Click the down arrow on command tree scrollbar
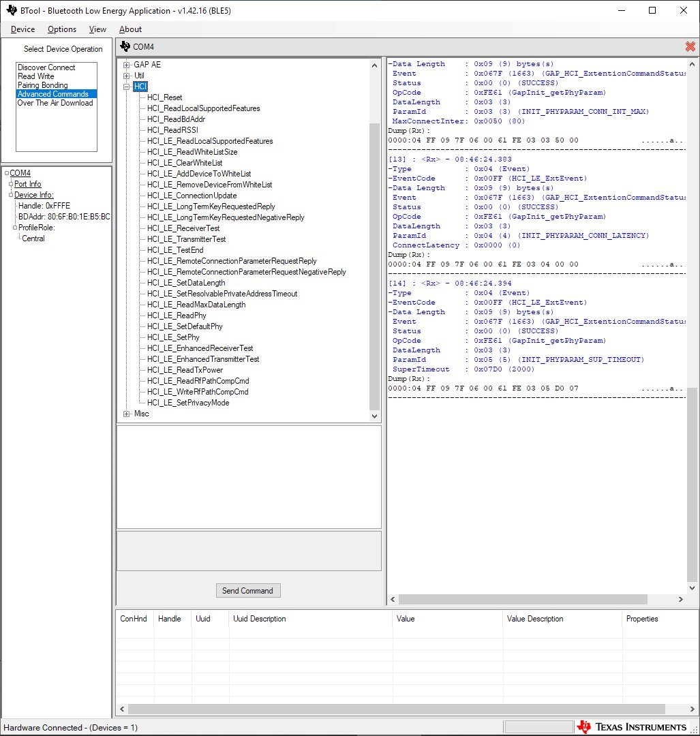The width and height of the screenshot is (700, 736). click(374, 416)
